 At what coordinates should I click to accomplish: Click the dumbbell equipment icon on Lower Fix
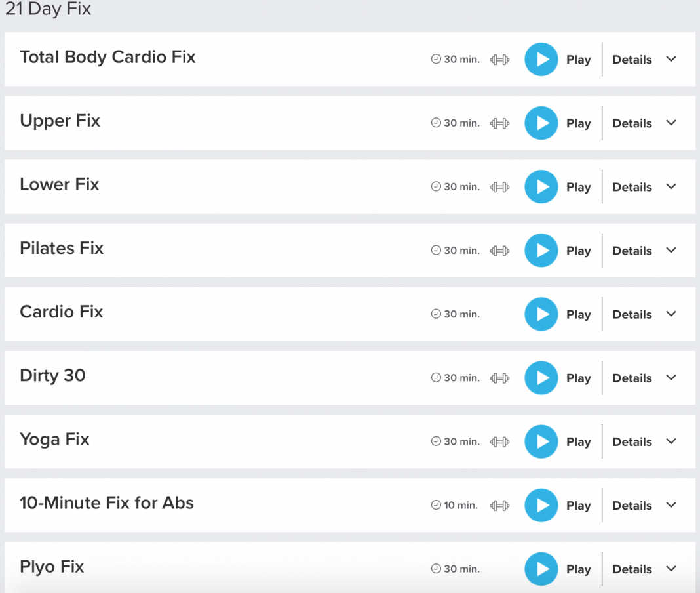(x=499, y=186)
